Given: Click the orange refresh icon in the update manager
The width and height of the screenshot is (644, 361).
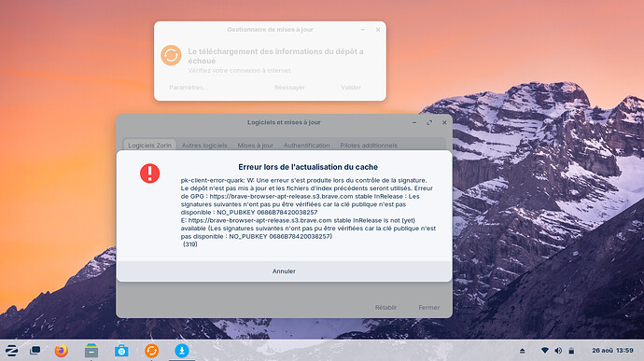Looking at the screenshot, I should 171,55.
